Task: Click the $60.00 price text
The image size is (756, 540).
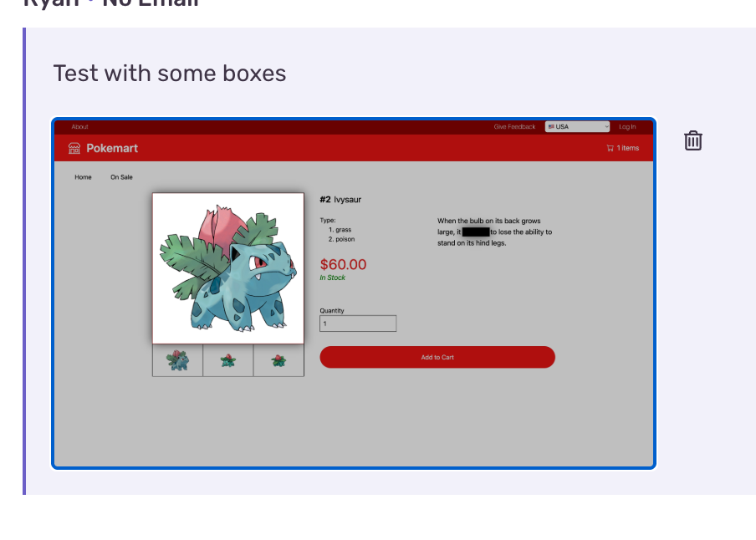Action: click(343, 264)
